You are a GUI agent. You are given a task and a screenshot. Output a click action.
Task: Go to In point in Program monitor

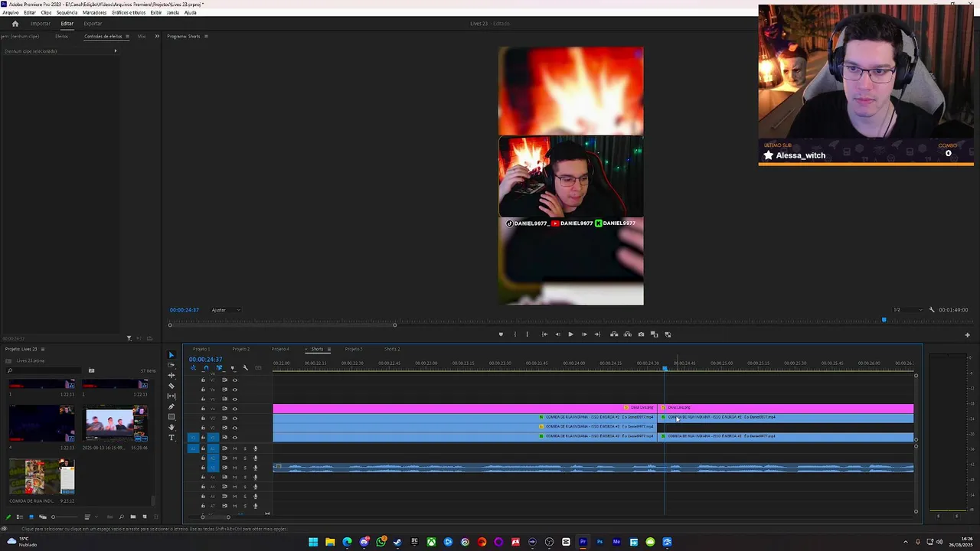click(544, 334)
